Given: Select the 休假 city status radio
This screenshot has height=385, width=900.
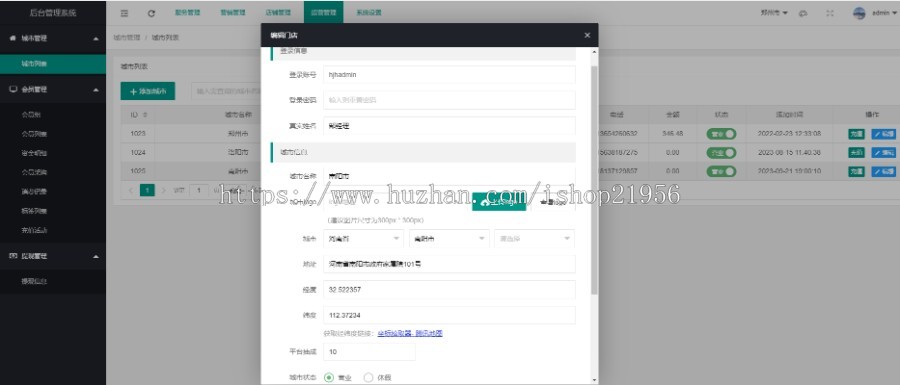Looking at the screenshot, I should pos(368,378).
